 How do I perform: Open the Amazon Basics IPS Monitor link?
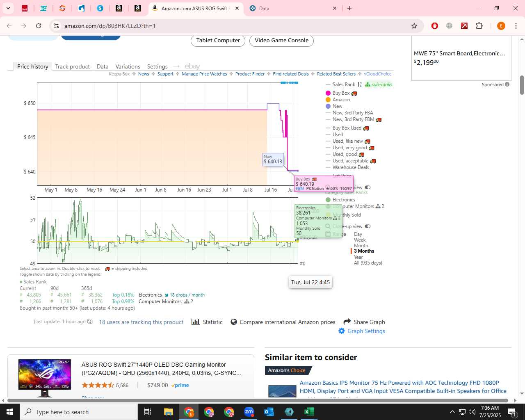(x=403, y=387)
